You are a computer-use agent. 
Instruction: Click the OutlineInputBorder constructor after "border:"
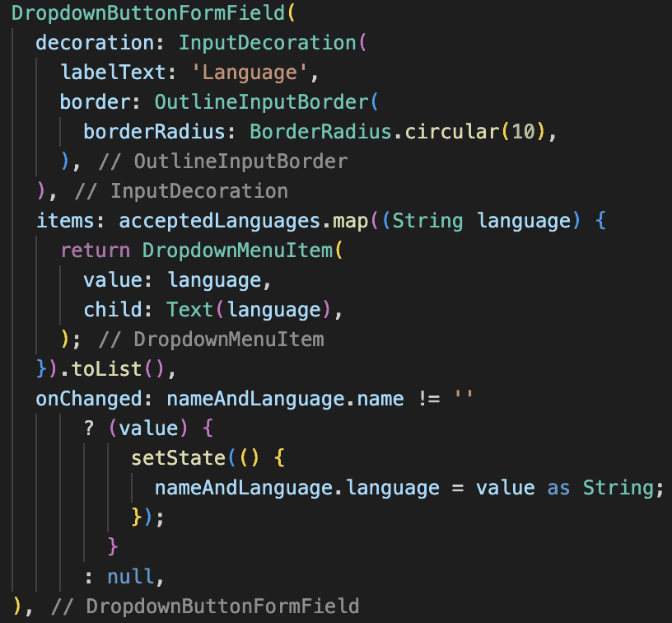[261, 101]
